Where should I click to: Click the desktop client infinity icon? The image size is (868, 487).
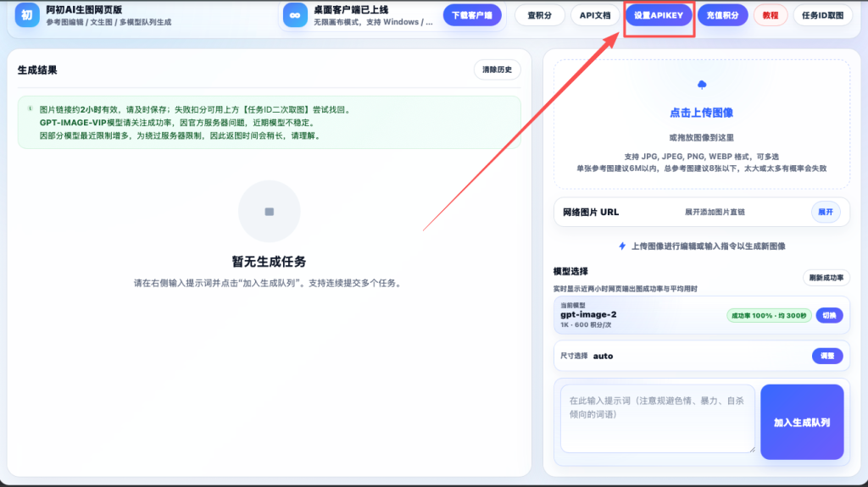tap(295, 15)
